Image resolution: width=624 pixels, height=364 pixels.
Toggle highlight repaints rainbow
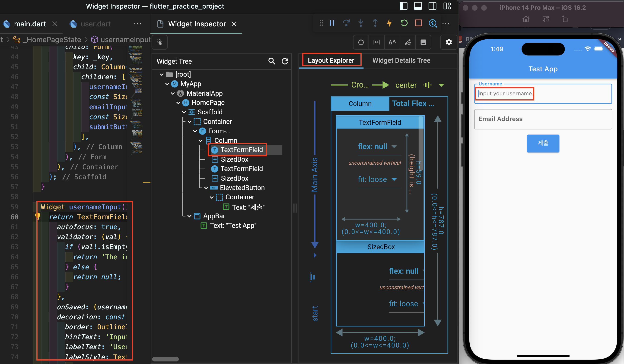tap(408, 42)
